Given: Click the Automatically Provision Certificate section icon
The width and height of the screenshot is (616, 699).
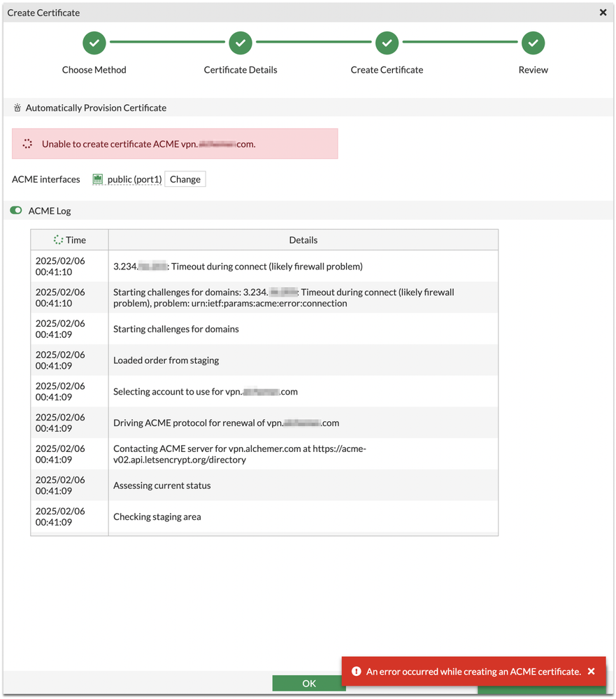Looking at the screenshot, I should 17,108.
